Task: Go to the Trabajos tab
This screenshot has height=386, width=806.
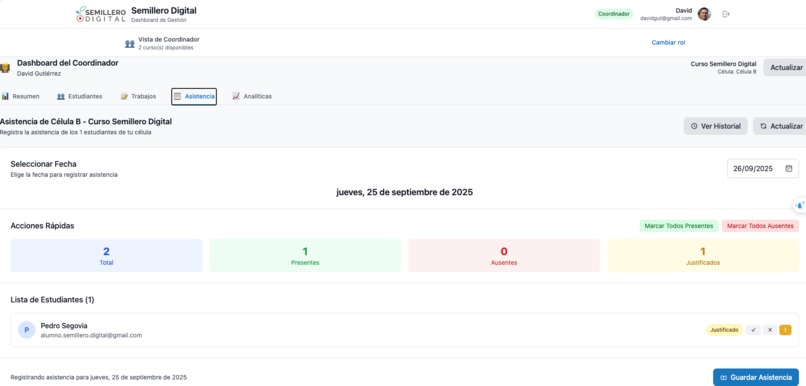Action: [138, 96]
